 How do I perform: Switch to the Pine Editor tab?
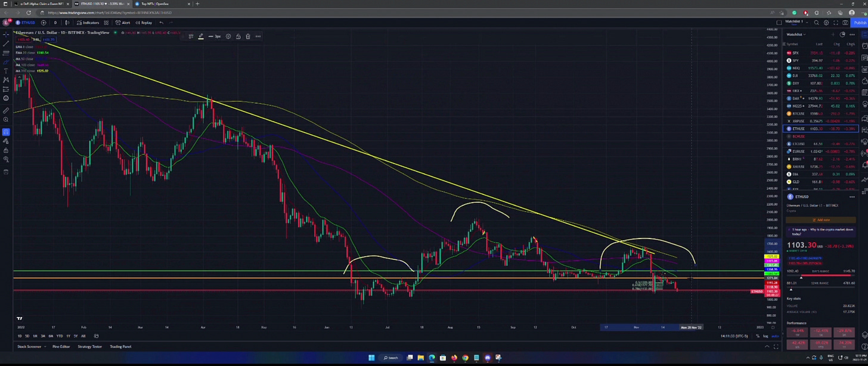[61, 346]
